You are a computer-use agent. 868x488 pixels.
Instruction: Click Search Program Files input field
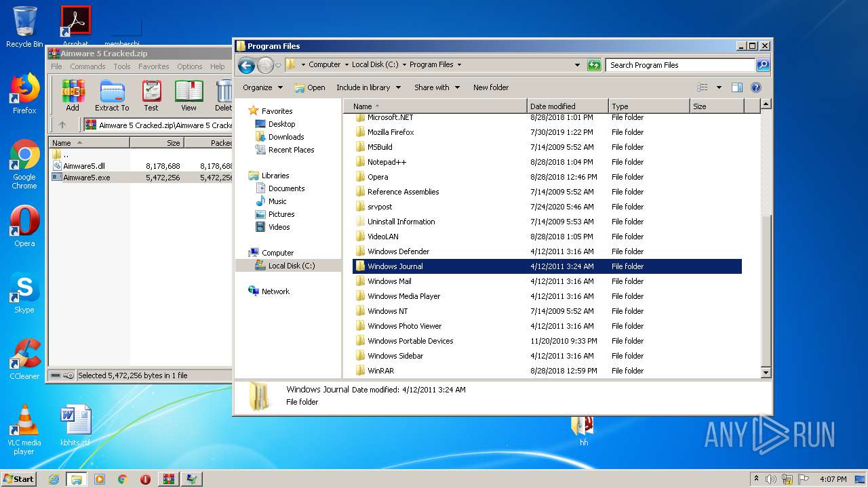tap(680, 65)
